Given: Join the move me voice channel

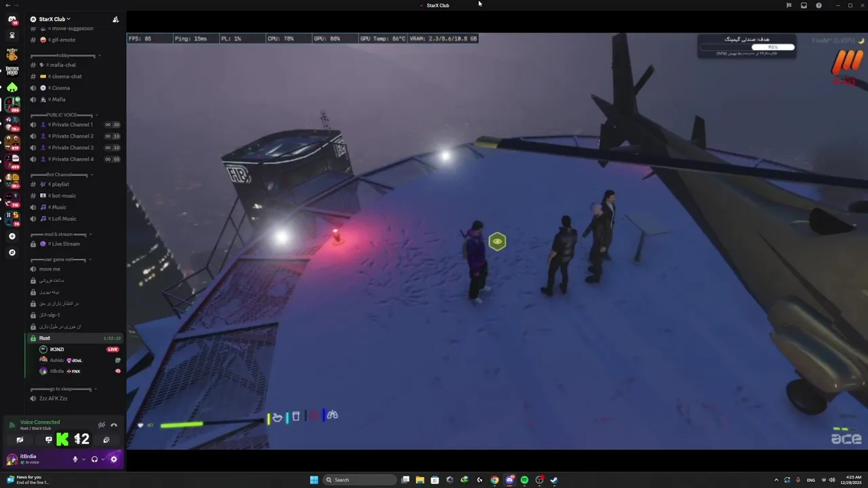Looking at the screenshot, I should (75, 269).
